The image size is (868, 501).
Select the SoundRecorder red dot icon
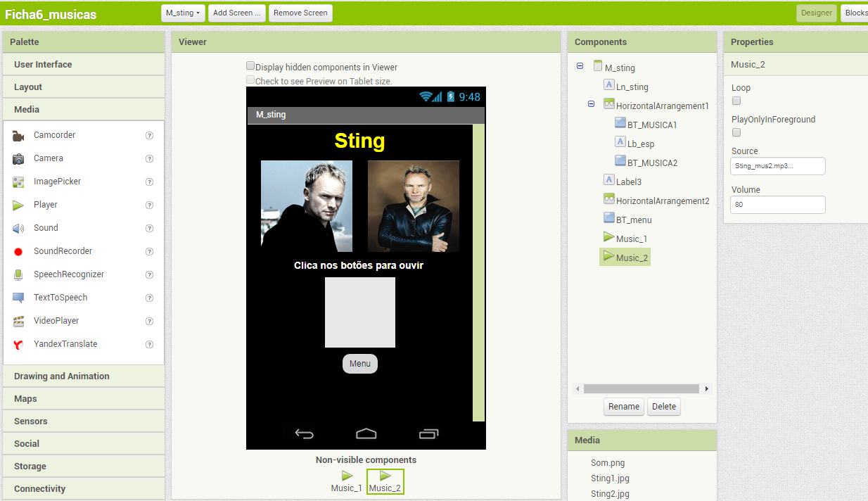(x=19, y=251)
